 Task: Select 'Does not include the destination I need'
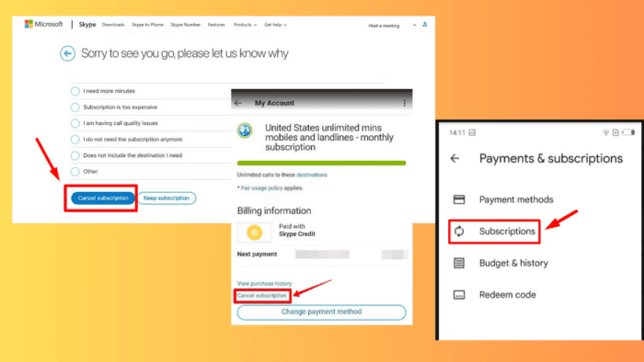click(75, 155)
